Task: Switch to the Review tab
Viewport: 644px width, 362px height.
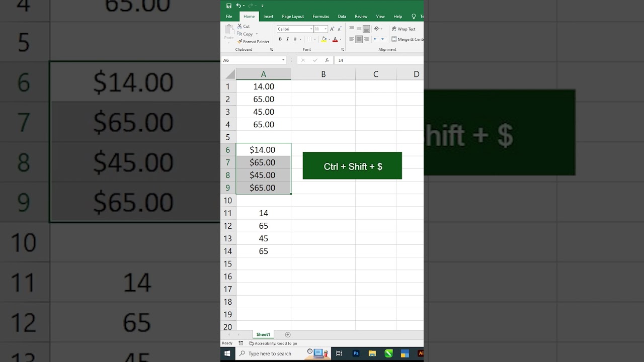Action: [x=361, y=17]
